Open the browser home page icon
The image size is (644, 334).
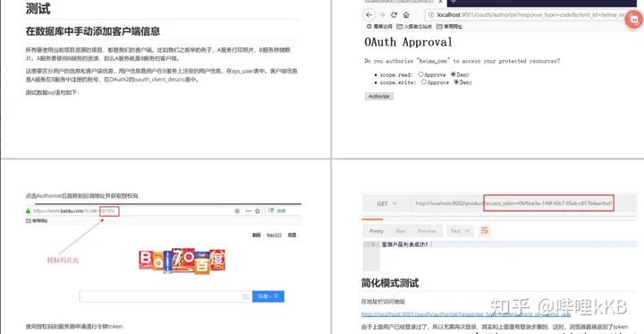tap(406, 15)
